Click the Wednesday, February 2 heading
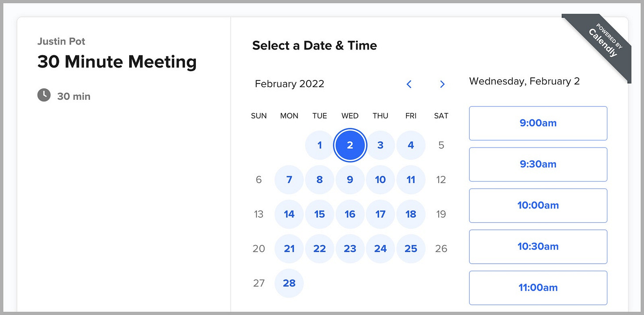Image resolution: width=644 pixels, height=315 pixels. click(524, 81)
